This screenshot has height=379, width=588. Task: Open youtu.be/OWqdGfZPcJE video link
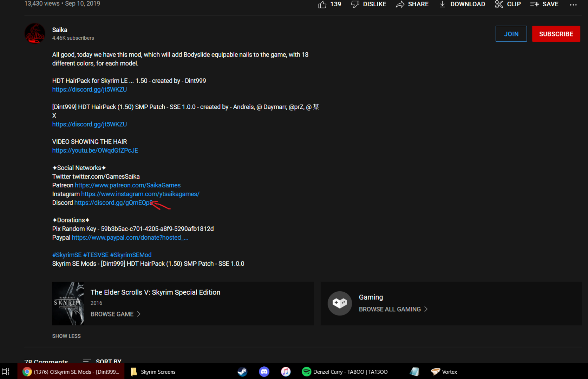coord(95,150)
